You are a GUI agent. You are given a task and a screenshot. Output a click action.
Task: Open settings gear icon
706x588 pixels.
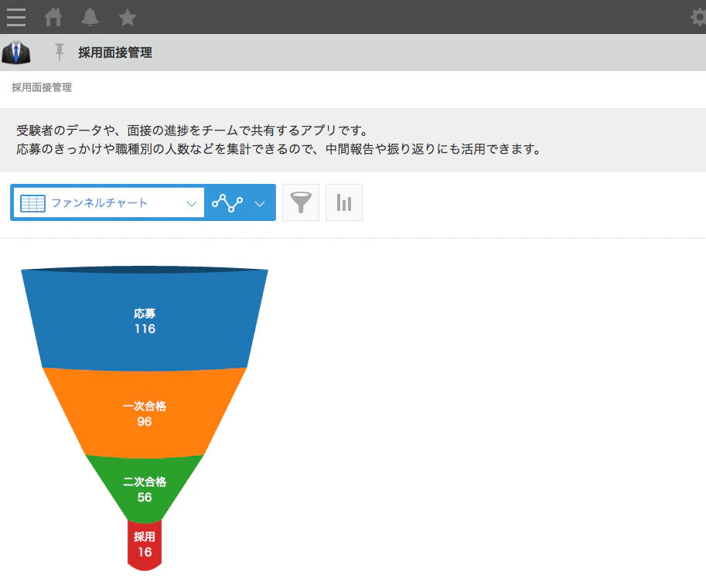point(699,18)
